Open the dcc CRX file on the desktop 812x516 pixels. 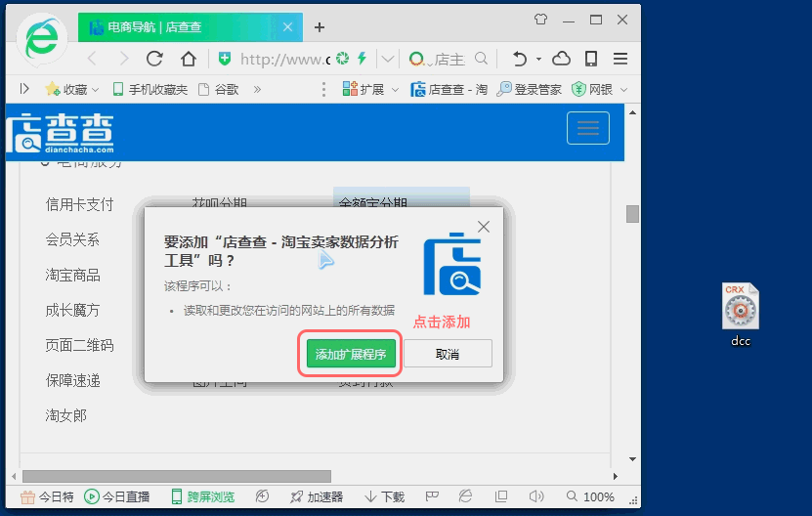pyautogui.click(x=741, y=314)
